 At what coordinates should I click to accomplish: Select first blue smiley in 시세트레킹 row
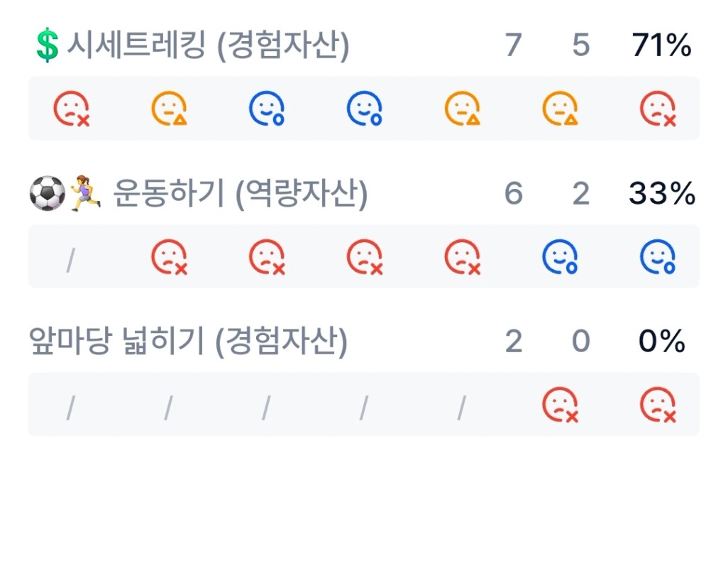coord(267,109)
